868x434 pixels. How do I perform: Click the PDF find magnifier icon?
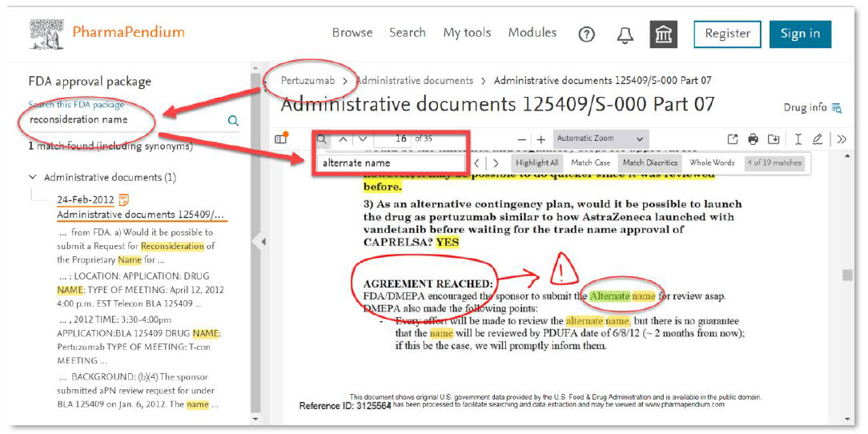click(x=321, y=139)
